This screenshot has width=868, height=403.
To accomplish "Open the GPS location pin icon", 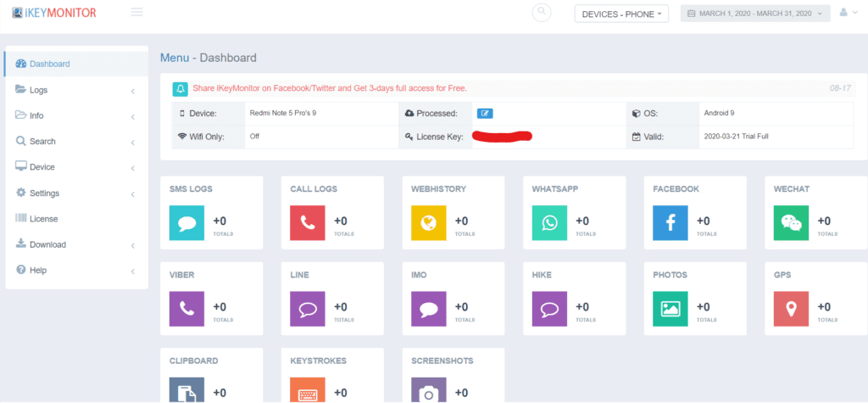I will click(791, 309).
